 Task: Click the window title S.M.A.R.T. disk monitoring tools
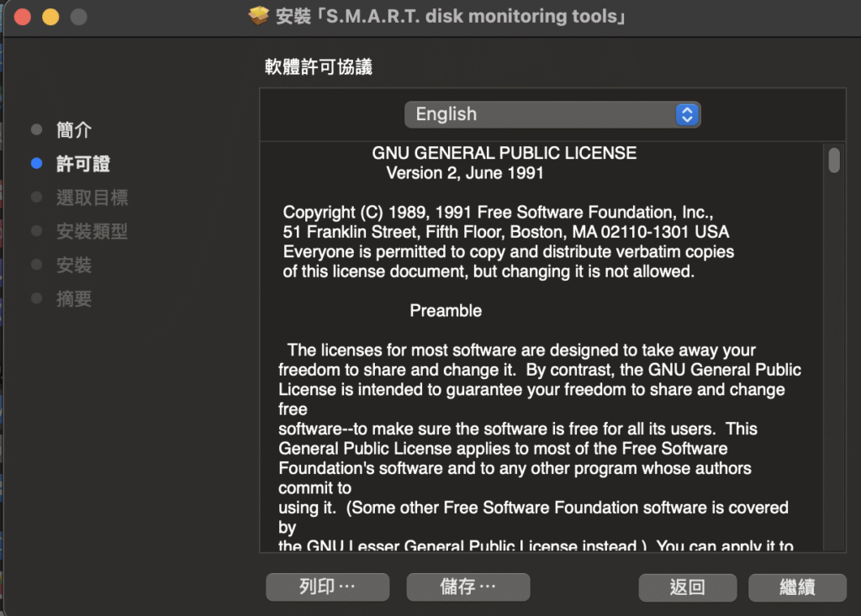[x=451, y=17]
